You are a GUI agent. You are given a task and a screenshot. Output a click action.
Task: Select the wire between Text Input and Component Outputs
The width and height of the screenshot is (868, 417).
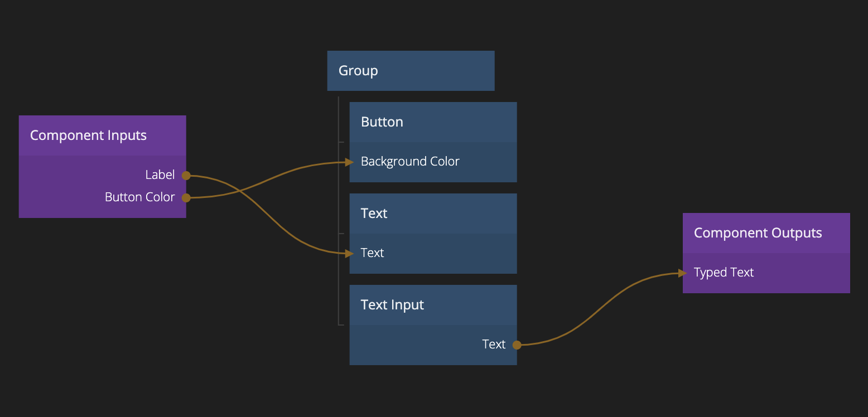pos(600,309)
